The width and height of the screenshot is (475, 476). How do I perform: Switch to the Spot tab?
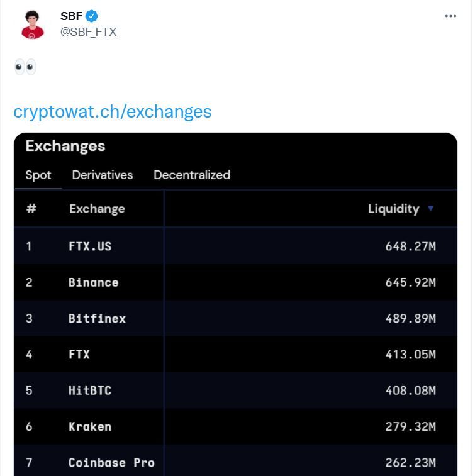[x=38, y=175]
